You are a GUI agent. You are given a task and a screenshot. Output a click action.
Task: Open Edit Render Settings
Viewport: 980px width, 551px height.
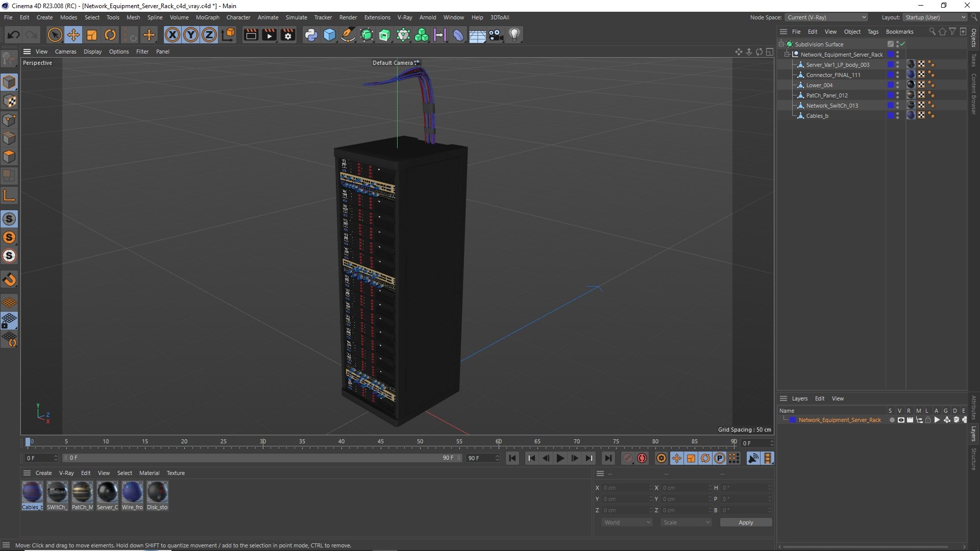point(288,35)
